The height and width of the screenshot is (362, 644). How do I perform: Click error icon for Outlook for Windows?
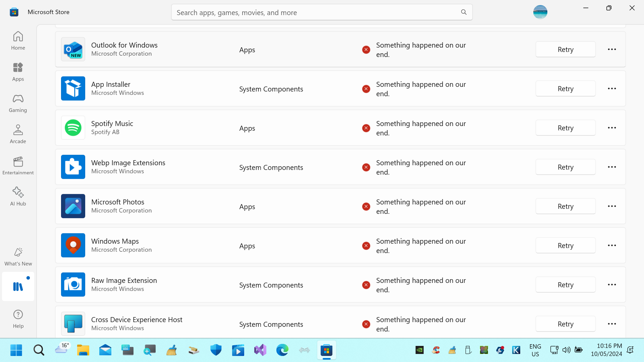point(366,50)
